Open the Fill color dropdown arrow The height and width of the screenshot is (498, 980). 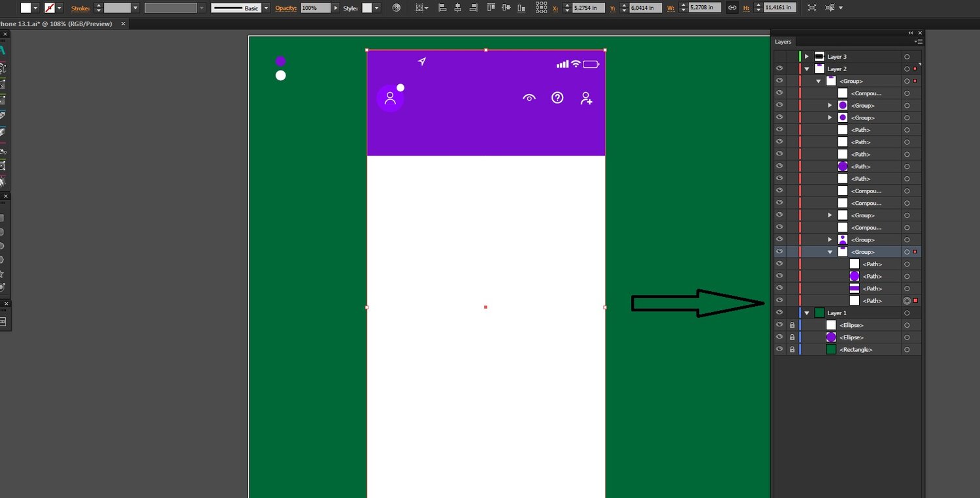[x=35, y=8]
